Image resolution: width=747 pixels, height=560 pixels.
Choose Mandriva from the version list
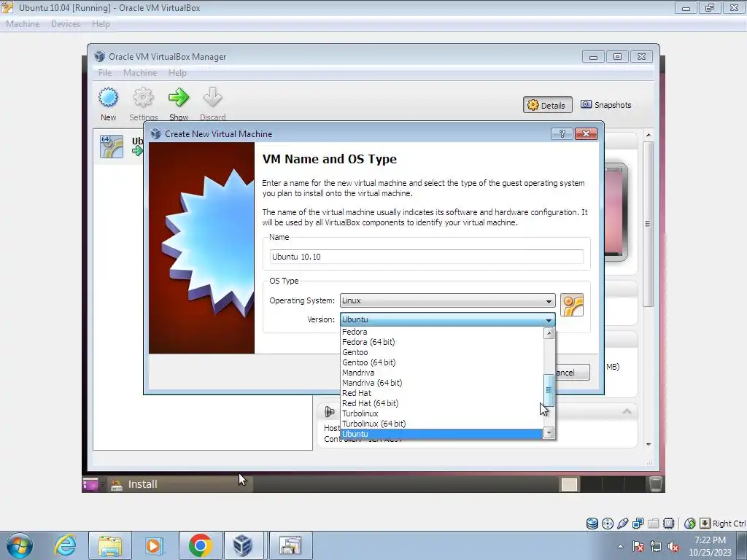click(441, 373)
